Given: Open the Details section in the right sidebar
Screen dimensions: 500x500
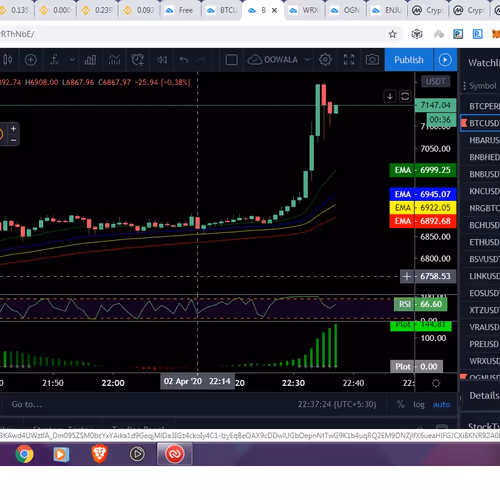Looking at the screenshot, I should pos(483,396).
